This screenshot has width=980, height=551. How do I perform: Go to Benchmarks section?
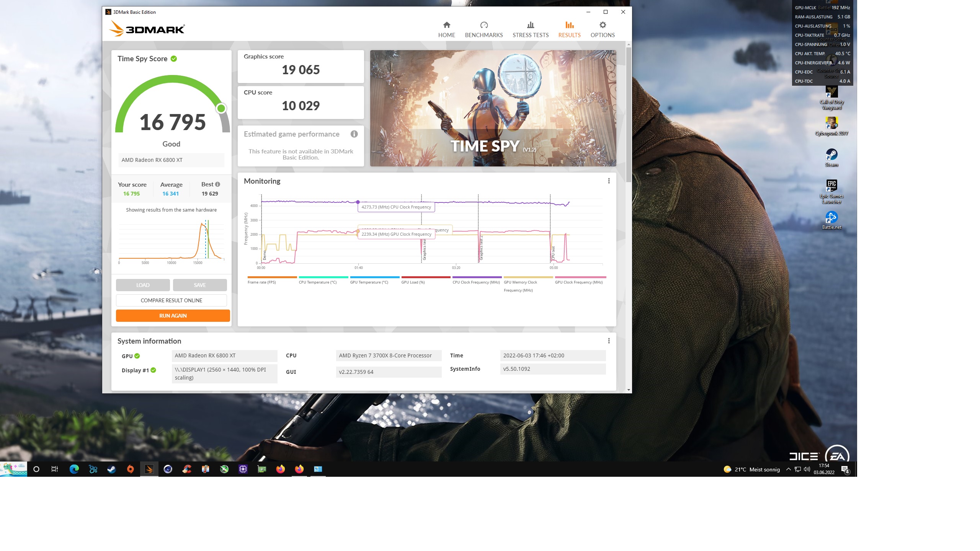click(x=483, y=30)
